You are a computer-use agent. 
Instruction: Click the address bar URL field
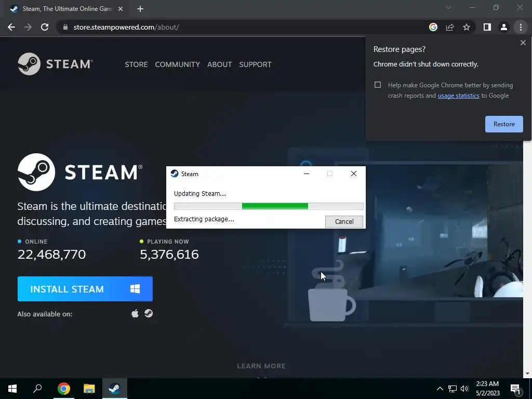coord(241,27)
